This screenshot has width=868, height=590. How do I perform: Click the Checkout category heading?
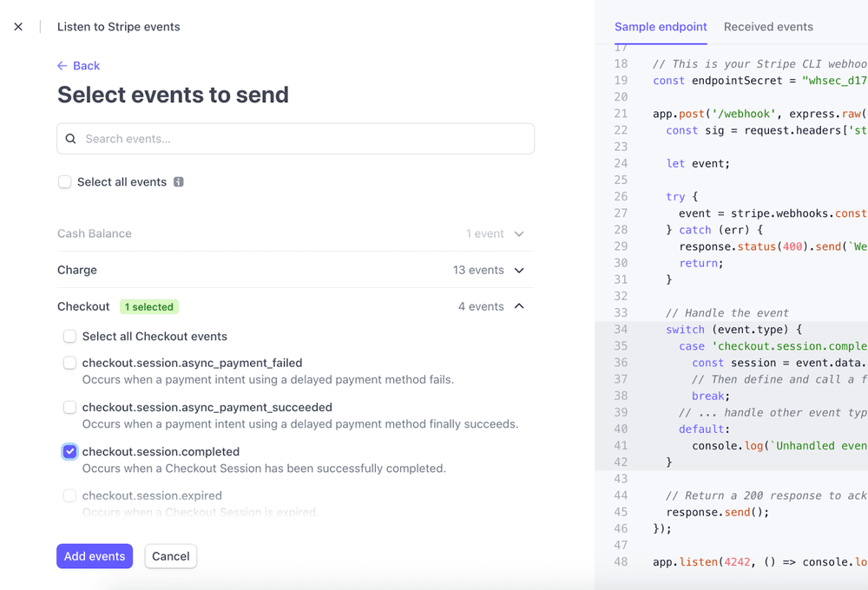(x=83, y=306)
